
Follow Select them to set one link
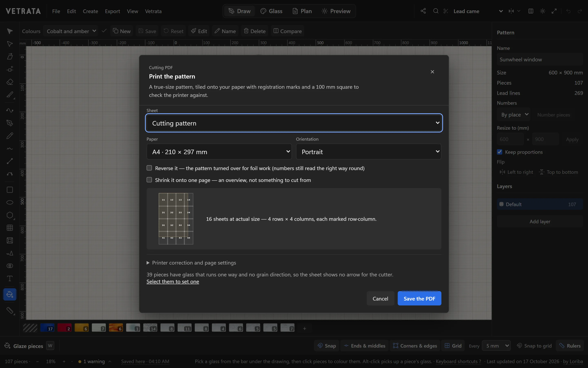pyautogui.click(x=173, y=282)
